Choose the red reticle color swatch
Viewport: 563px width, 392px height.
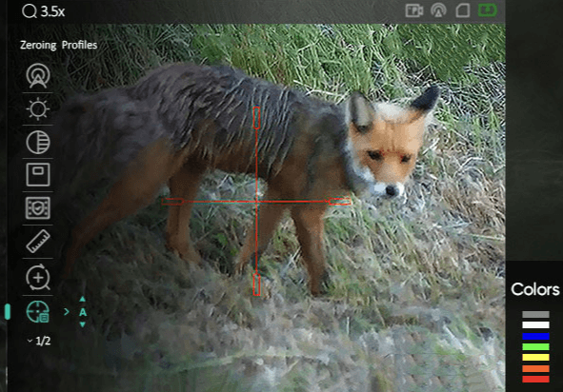pos(535,379)
